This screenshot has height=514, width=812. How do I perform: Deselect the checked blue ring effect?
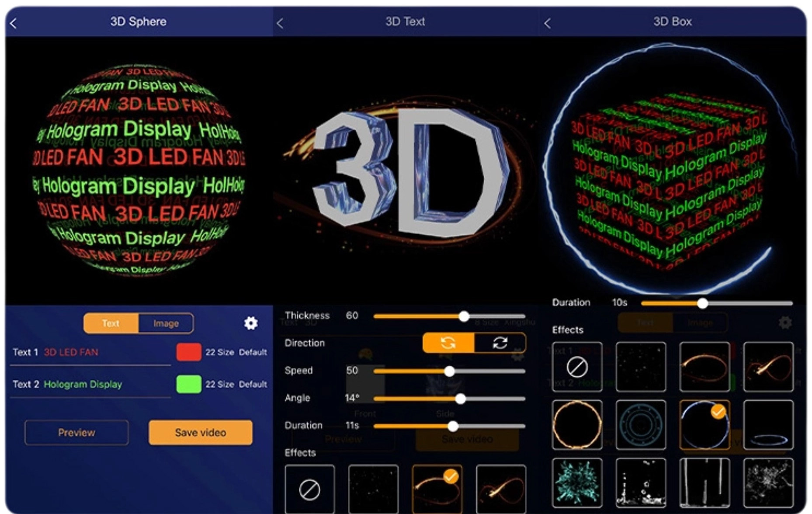[704, 424]
